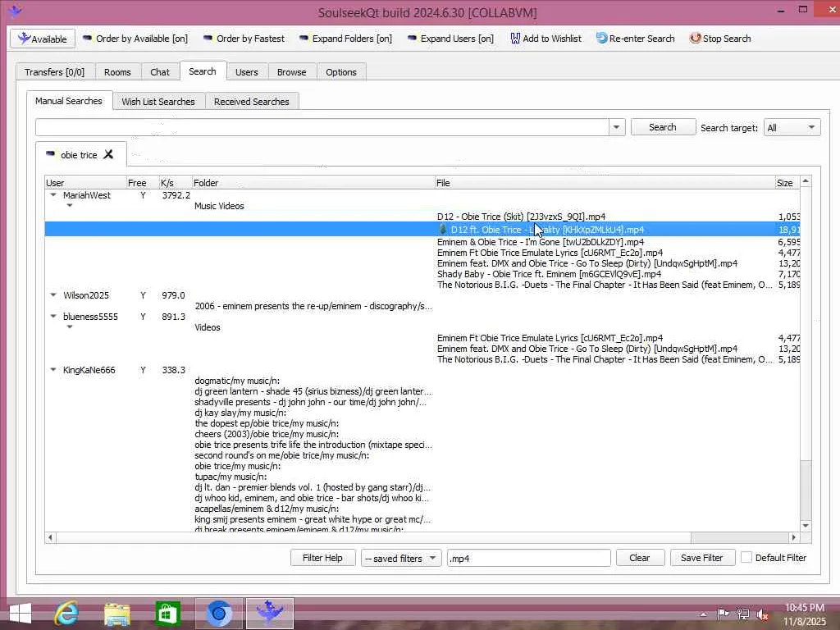Viewport: 840px width, 630px height.
Task: Select Shady Baby - Obie Trice ft. Eminem file
Action: (549, 274)
